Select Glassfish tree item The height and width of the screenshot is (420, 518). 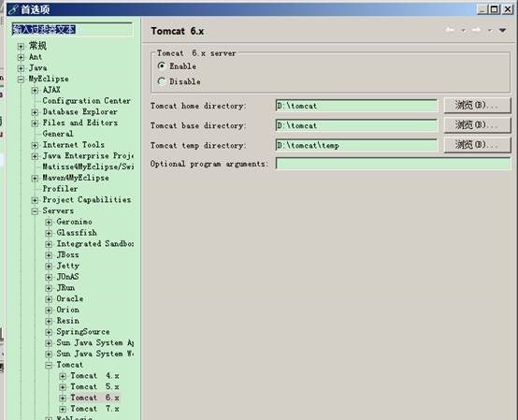coord(77,233)
